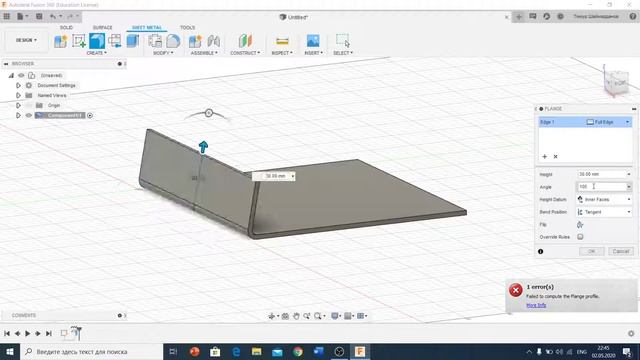This screenshot has height=360, width=640.
Task: Click the job status clock icon
Action: (x=560, y=16)
